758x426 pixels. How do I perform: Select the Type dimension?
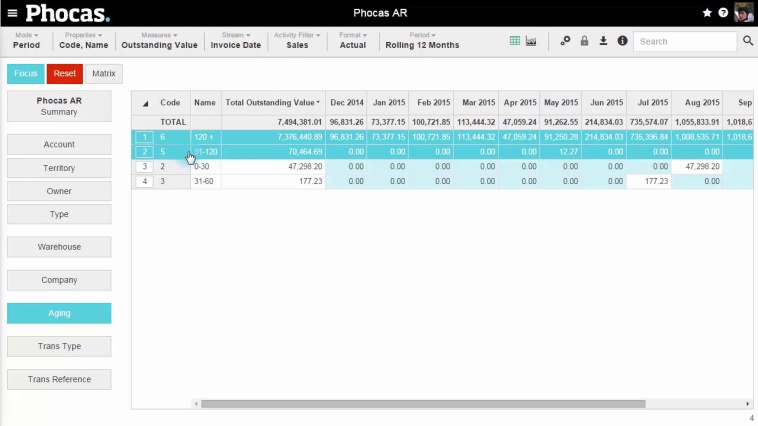(59, 214)
